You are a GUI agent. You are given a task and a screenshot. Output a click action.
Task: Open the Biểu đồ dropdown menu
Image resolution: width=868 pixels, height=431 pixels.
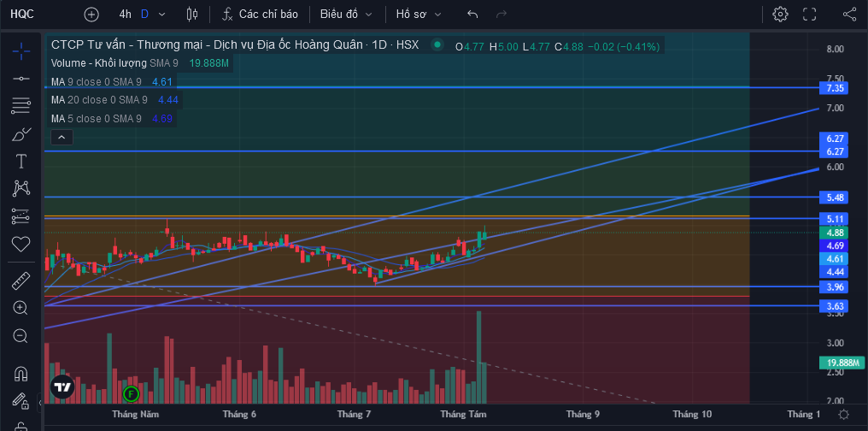346,15
